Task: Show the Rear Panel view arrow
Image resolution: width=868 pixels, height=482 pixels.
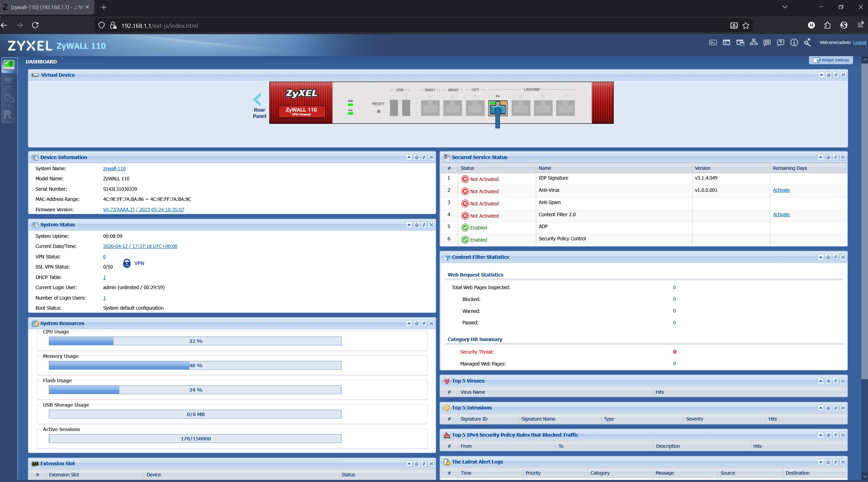Action: (x=257, y=100)
